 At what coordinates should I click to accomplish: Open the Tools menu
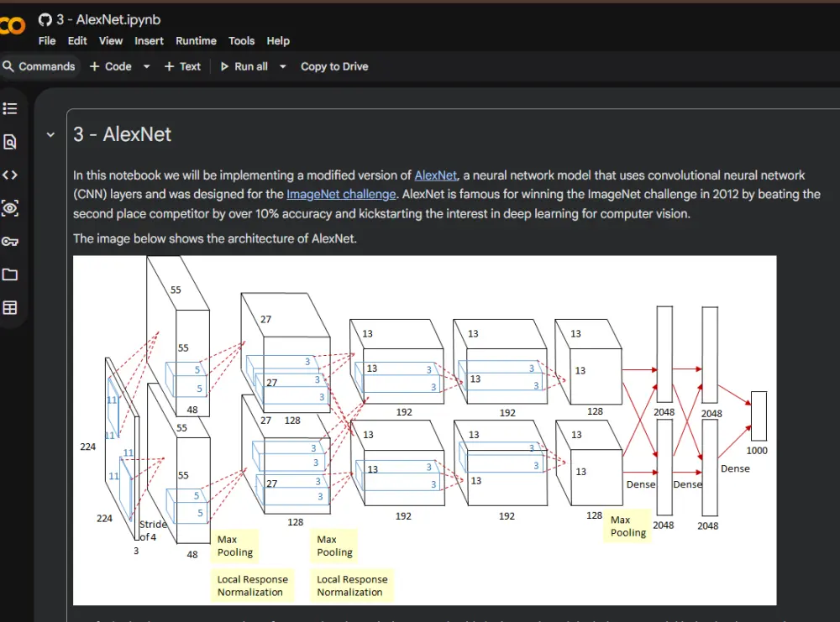pos(241,40)
